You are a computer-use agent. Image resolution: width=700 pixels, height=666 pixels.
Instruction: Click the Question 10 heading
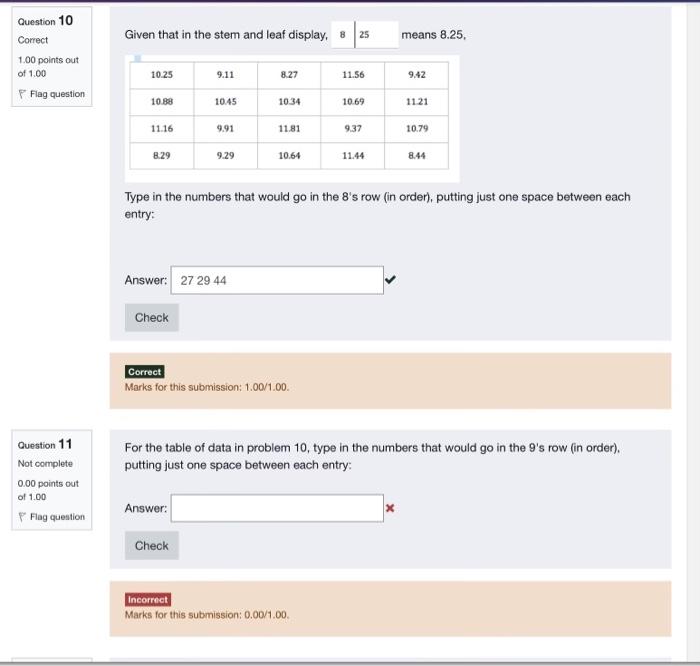(45, 21)
